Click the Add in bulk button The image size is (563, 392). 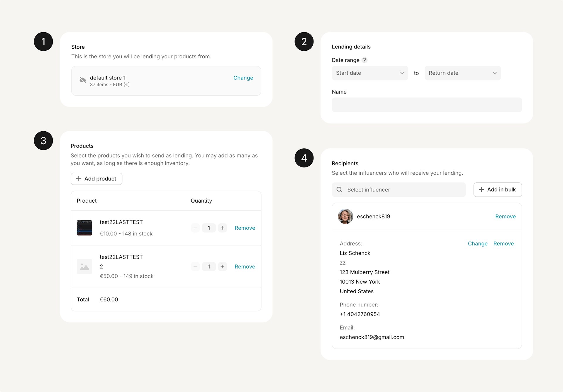coord(497,190)
